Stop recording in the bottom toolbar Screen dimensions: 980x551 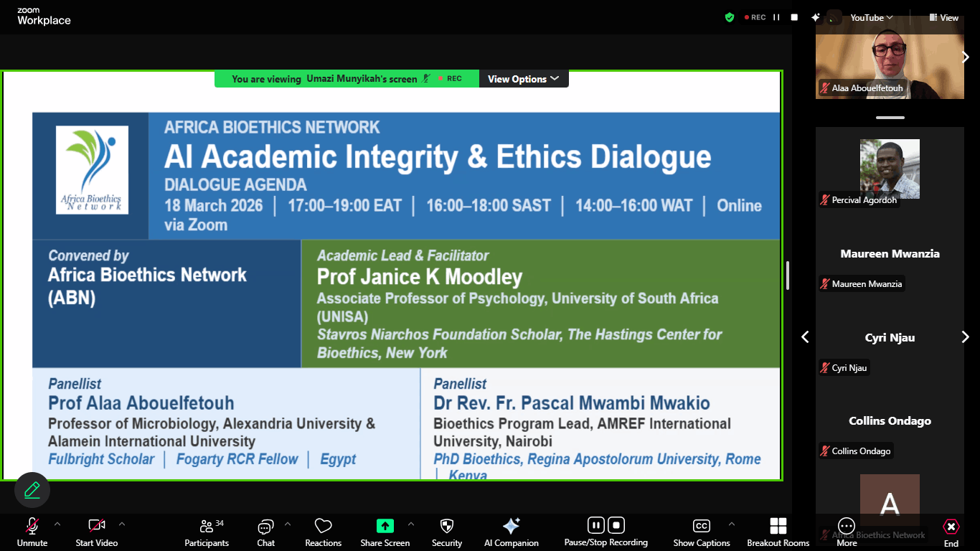click(x=617, y=525)
